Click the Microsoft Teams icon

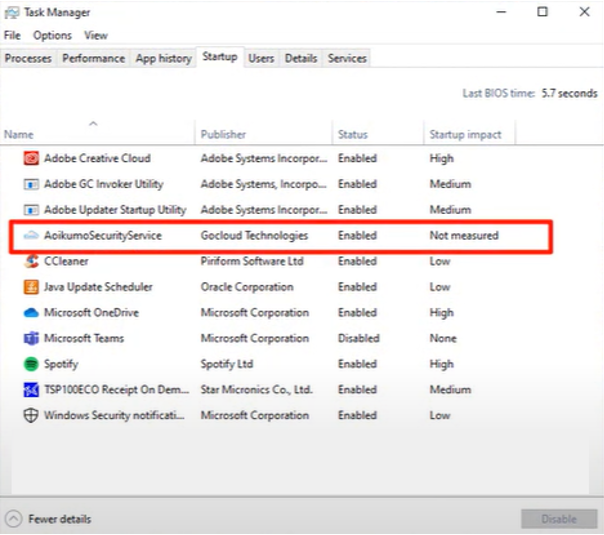pyautogui.click(x=31, y=339)
